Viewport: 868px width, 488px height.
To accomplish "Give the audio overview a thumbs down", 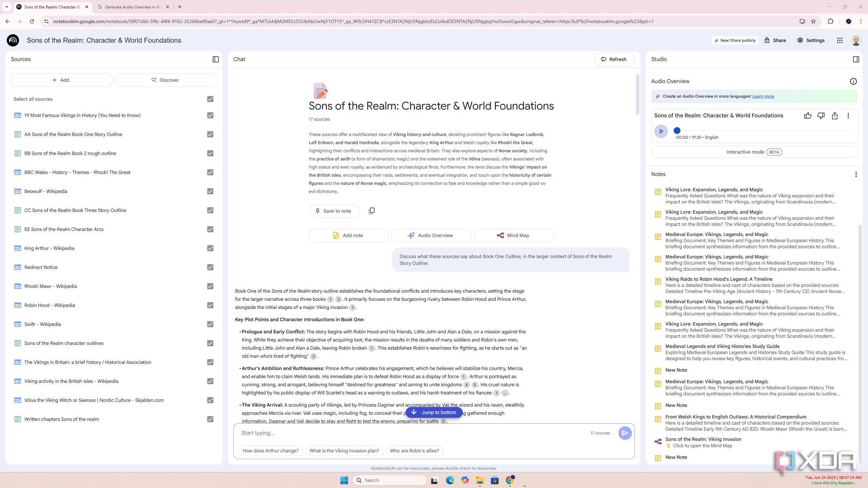I will click(821, 116).
